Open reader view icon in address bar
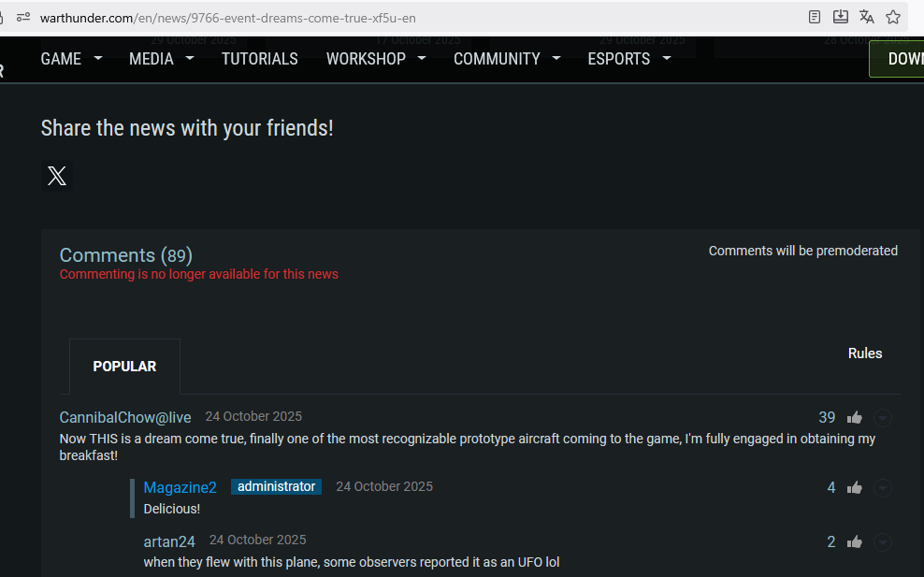 coord(815,17)
